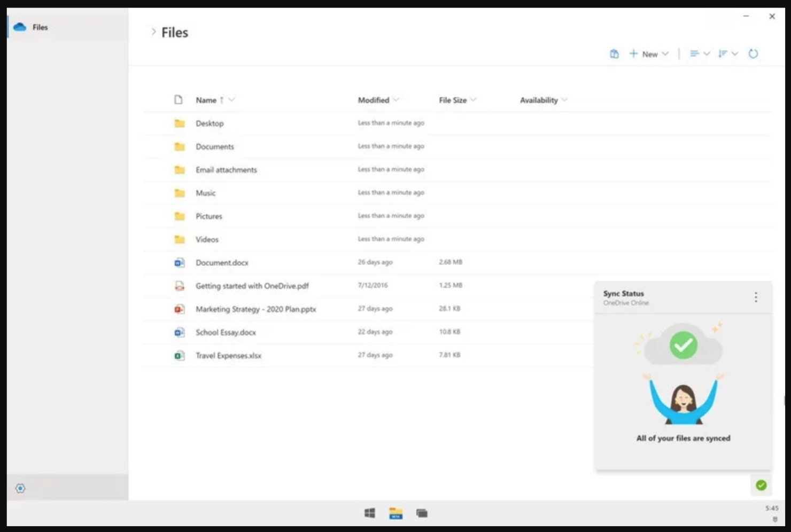Sort by the Name column header

(x=206, y=100)
